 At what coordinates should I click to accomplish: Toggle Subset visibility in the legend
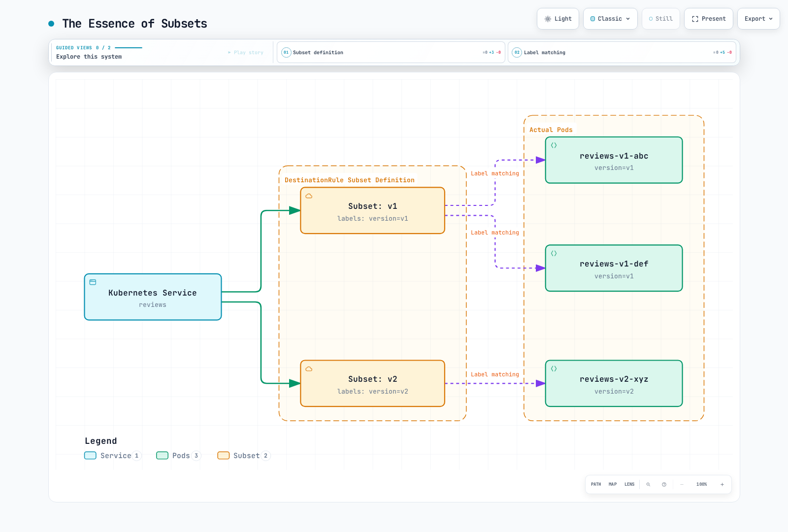click(244, 456)
